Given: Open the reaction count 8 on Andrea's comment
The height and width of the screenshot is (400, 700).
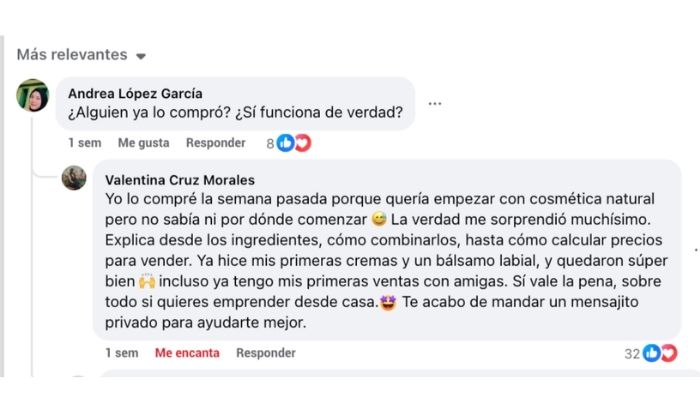Looking at the screenshot, I should pos(270,143).
